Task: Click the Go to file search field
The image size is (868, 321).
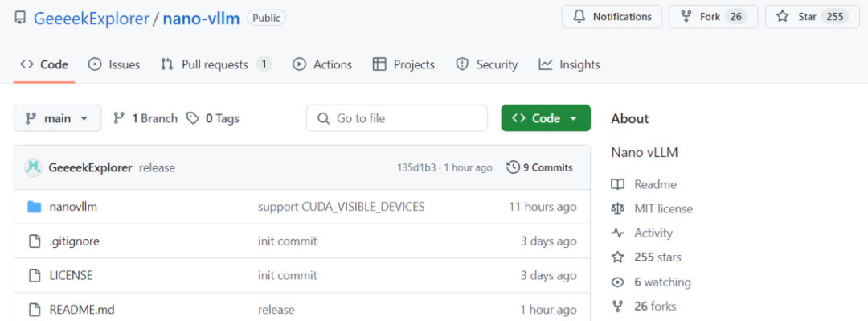Action: pos(397,118)
